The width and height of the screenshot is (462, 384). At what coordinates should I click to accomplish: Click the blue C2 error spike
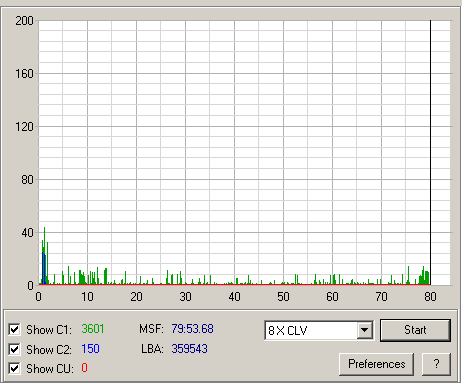click(43, 268)
